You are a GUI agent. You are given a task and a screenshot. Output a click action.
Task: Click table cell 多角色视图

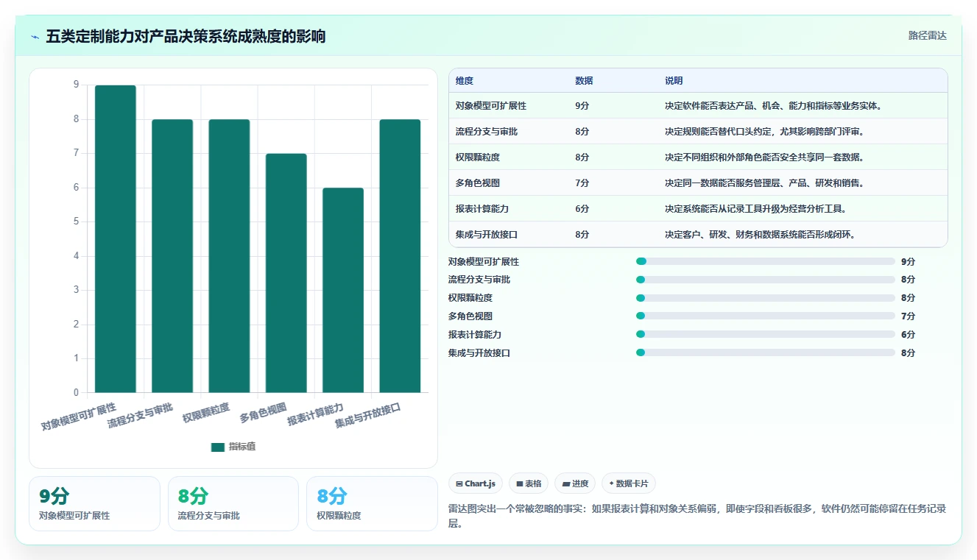point(478,183)
